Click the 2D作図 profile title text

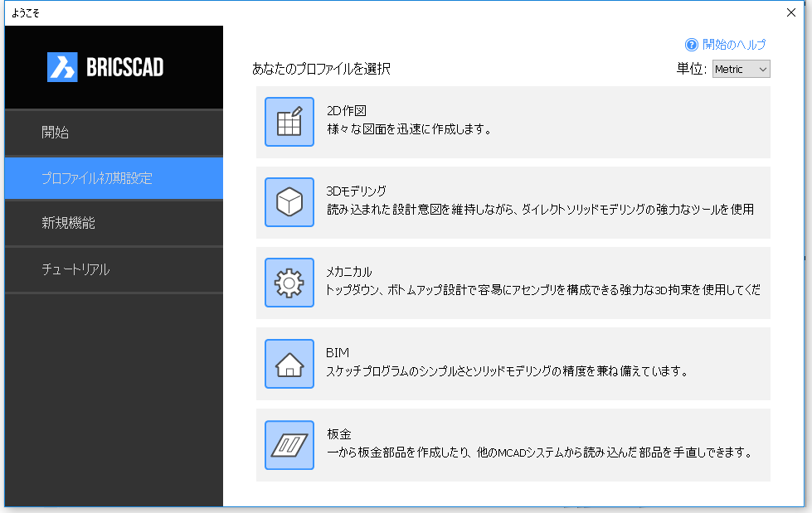coord(347,111)
